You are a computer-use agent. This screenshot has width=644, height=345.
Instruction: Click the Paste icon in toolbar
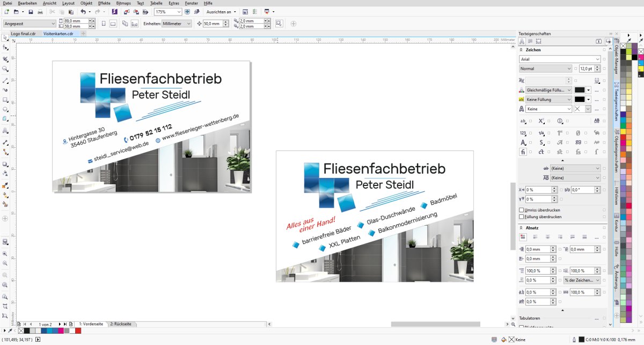[71, 11]
